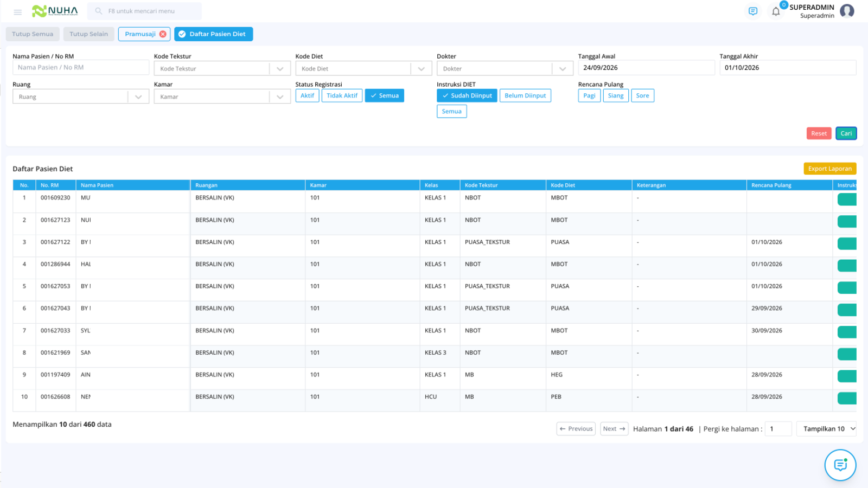Open the floating chat bubble icon

click(840, 465)
